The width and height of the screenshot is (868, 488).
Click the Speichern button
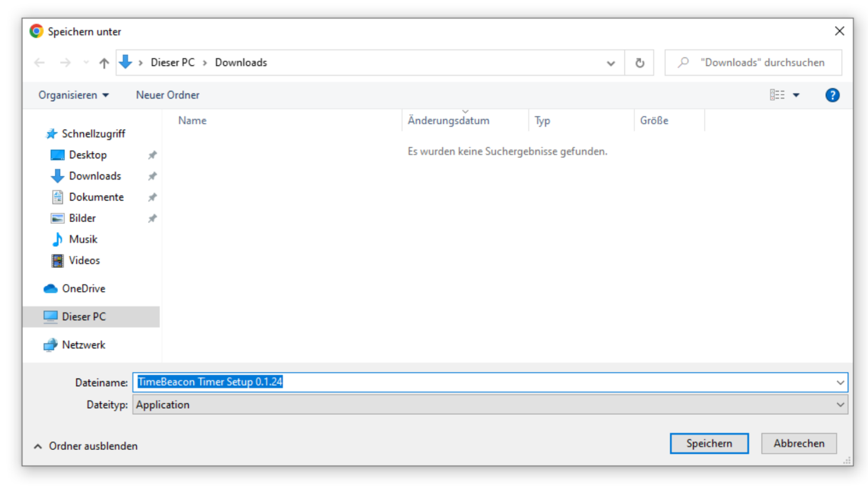tap(709, 443)
